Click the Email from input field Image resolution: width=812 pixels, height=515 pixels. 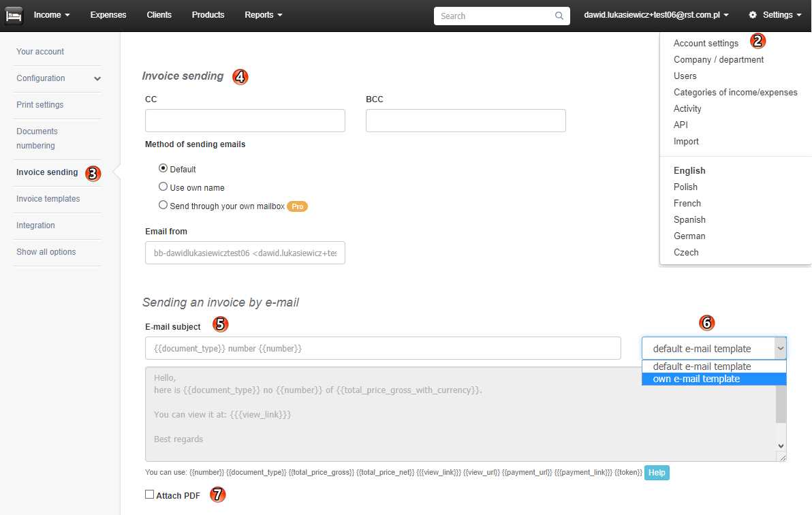(x=245, y=253)
